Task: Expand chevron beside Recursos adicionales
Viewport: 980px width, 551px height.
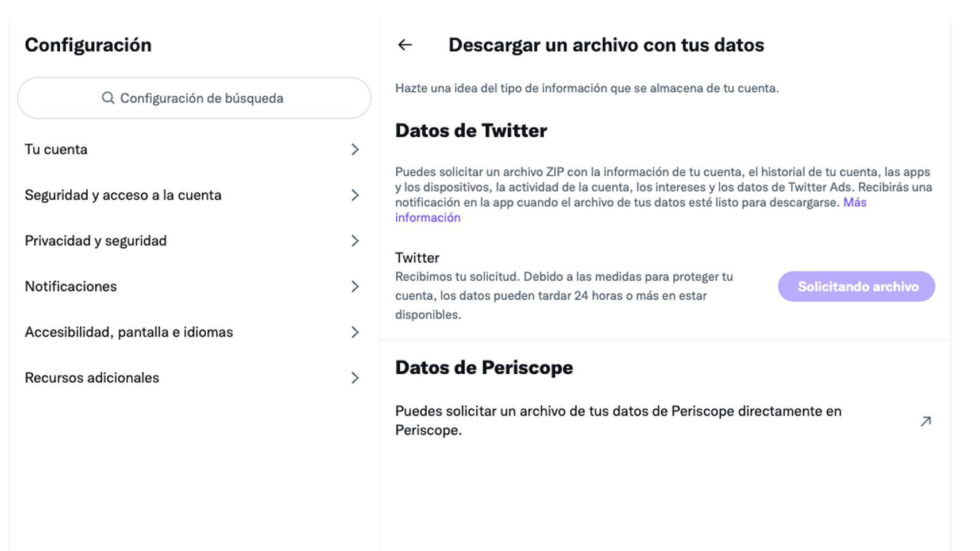Action: point(355,378)
